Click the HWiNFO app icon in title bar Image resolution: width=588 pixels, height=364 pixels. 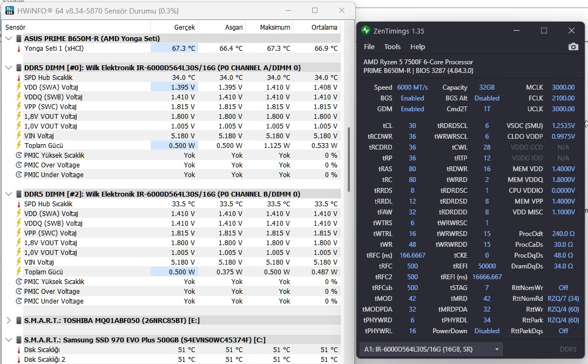coord(9,10)
